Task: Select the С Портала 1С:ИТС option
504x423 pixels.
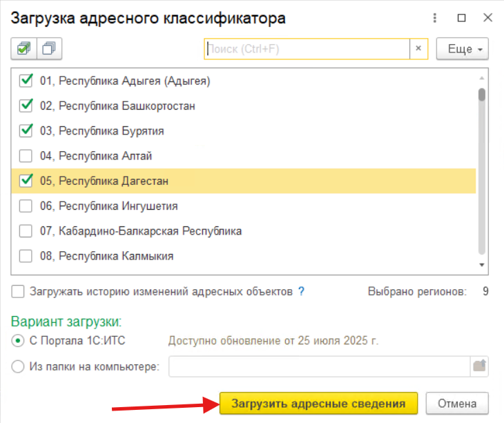Action: click(18, 341)
